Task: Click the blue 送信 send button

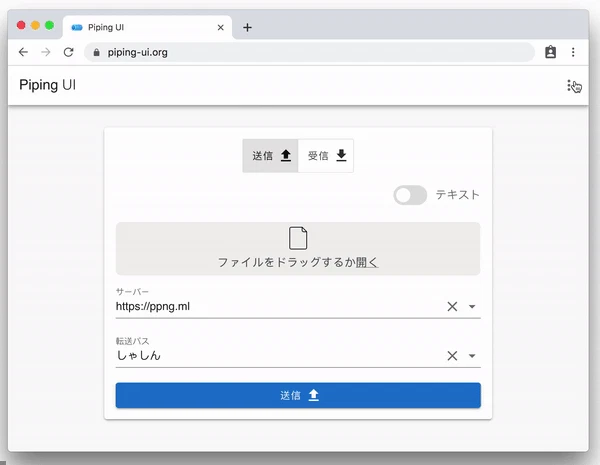Action: [298, 395]
